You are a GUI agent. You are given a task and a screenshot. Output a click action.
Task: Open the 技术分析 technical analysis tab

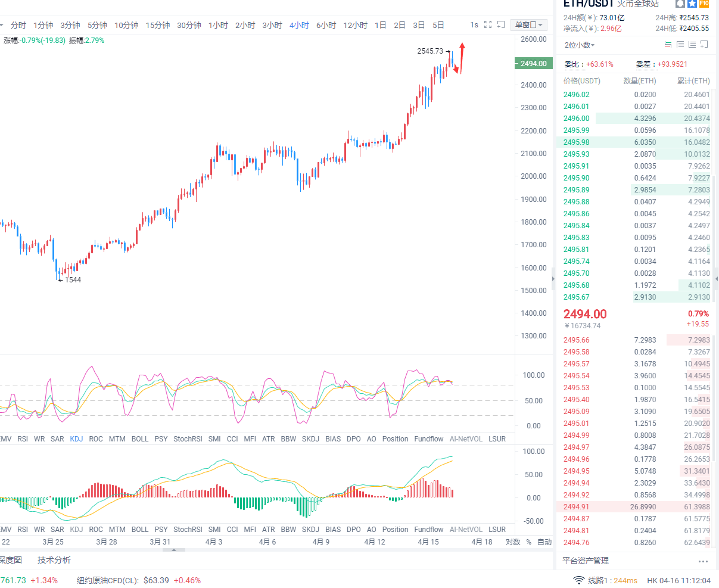point(54,560)
